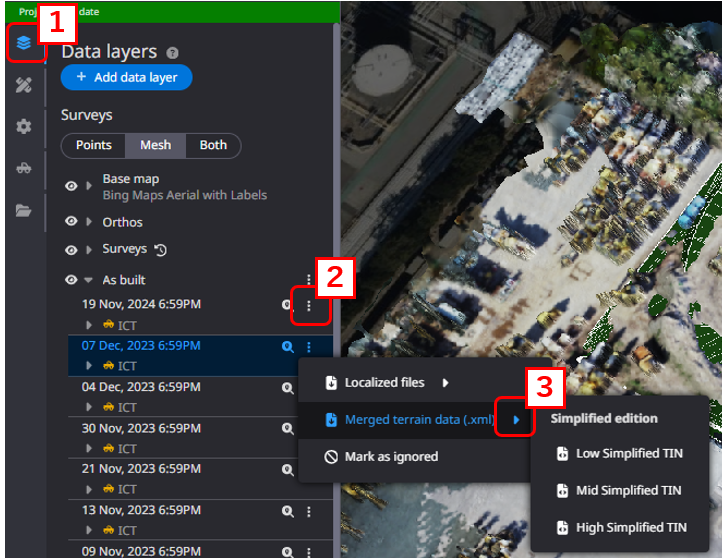Expand the Orthos layer group
Image resolution: width=722 pixels, height=558 pixels.
pyautogui.click(x=89, y=221)
